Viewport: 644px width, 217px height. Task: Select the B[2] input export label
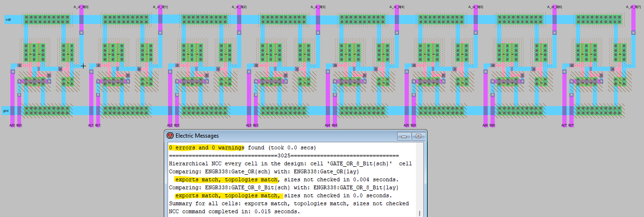pos(177,125)
